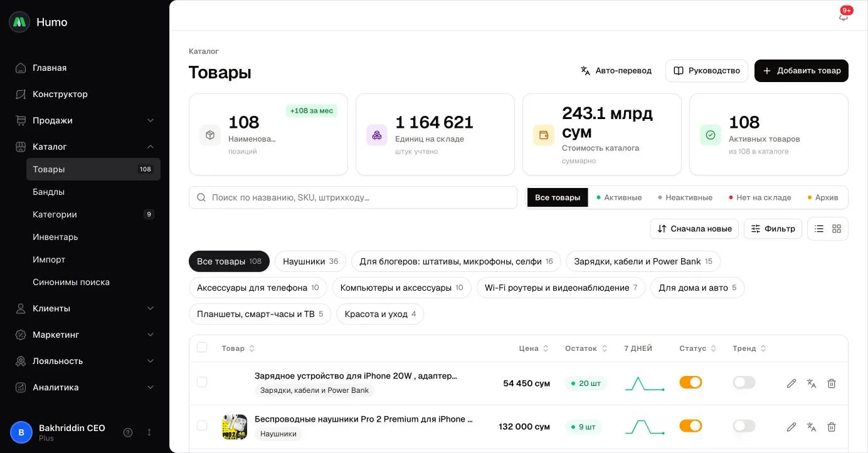Click the Humo logo icon

pyautogui.click(x=19, y=22)
